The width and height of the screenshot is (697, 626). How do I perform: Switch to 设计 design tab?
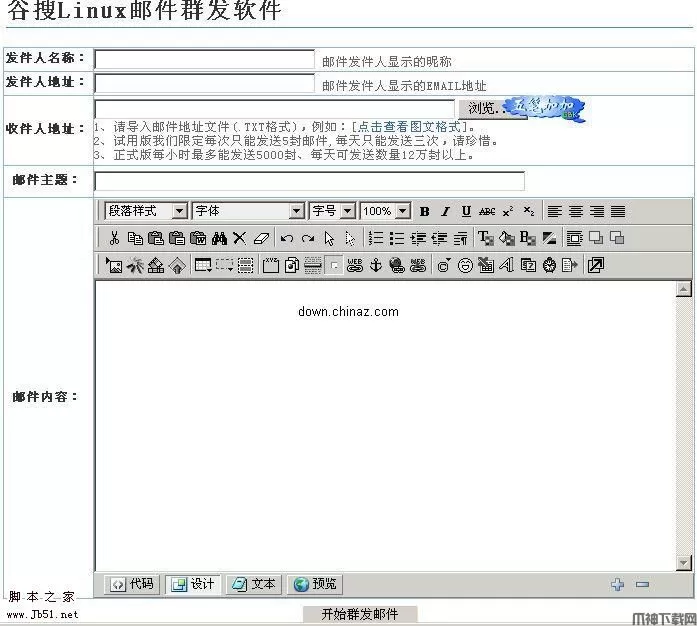(193, 584)
